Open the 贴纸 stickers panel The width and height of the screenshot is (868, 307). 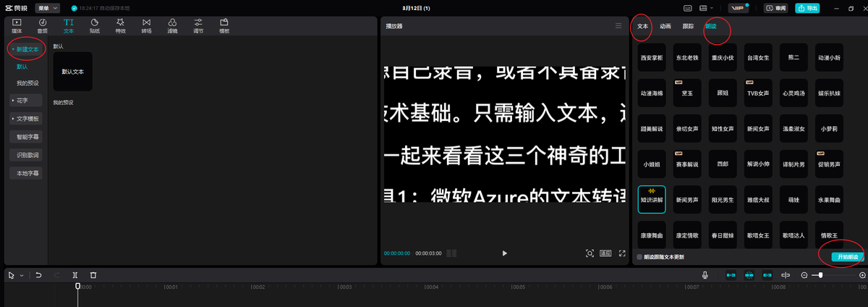pyautogui.click(x=95, y=27)
